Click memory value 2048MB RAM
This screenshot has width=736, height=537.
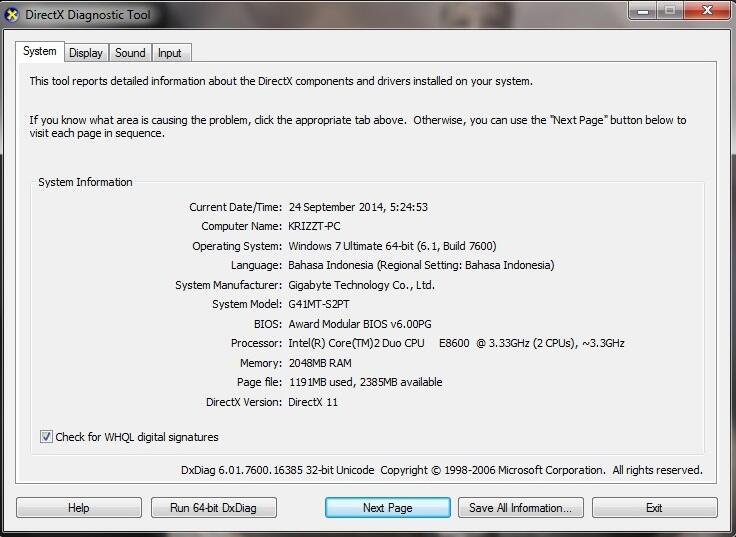(x=320, y=363)
